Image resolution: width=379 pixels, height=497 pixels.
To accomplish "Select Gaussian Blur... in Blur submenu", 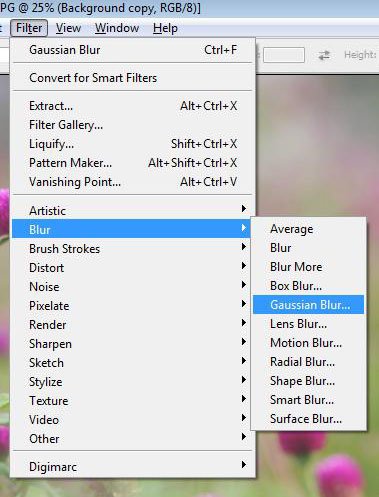I will click(x=308, y=305).
